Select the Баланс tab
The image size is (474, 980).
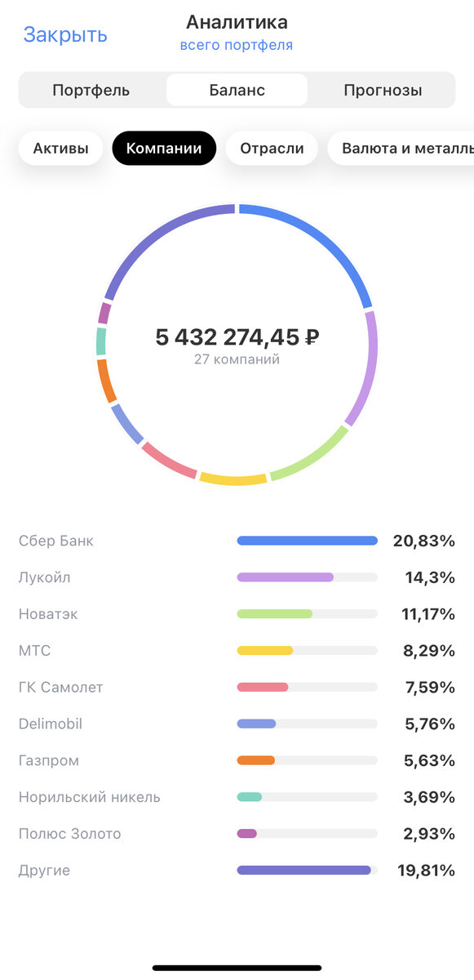(237, 90)
